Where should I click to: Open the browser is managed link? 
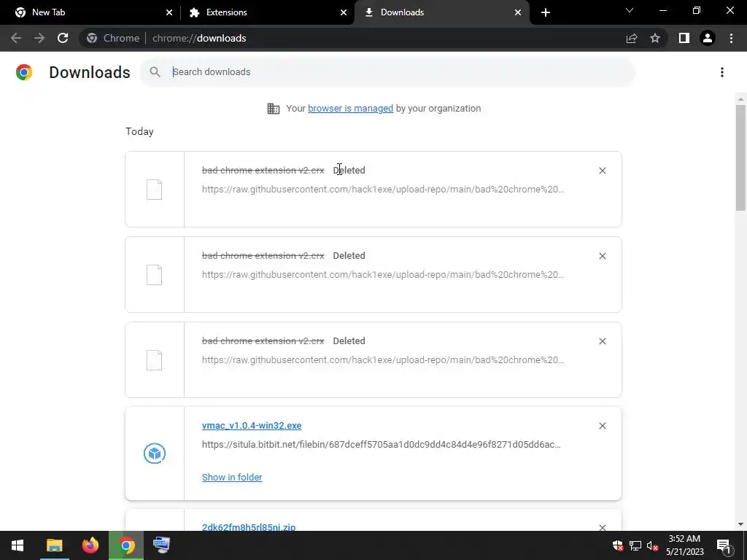coord(351,109)
